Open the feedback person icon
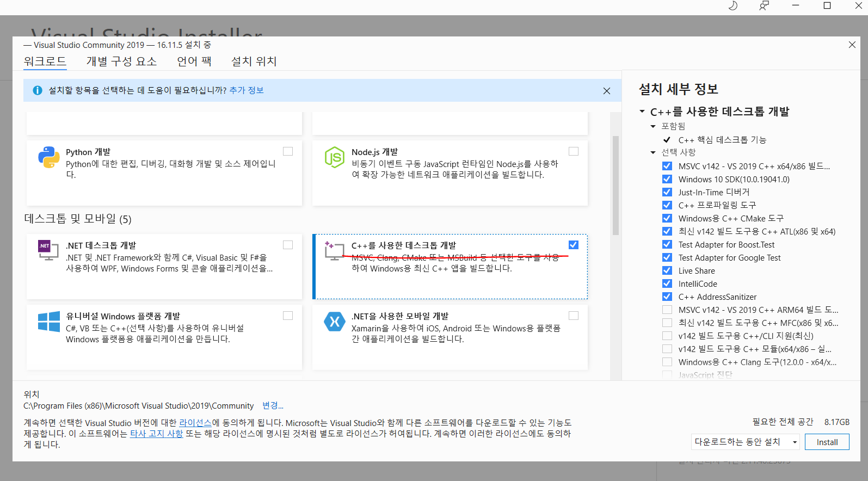The width and height of the screenshot is (868, 481). pos(764,5)
